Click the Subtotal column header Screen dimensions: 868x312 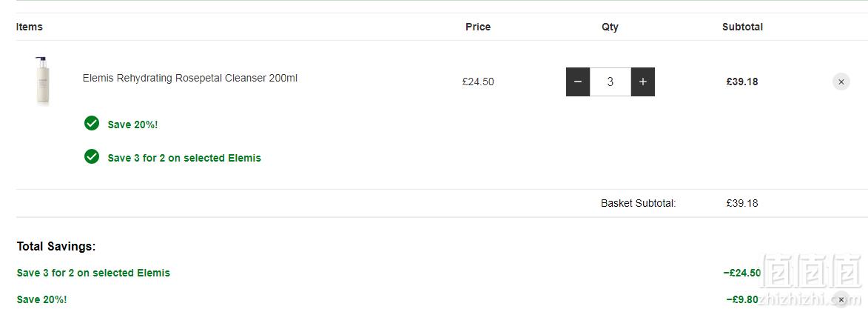[x=742, y=27]
